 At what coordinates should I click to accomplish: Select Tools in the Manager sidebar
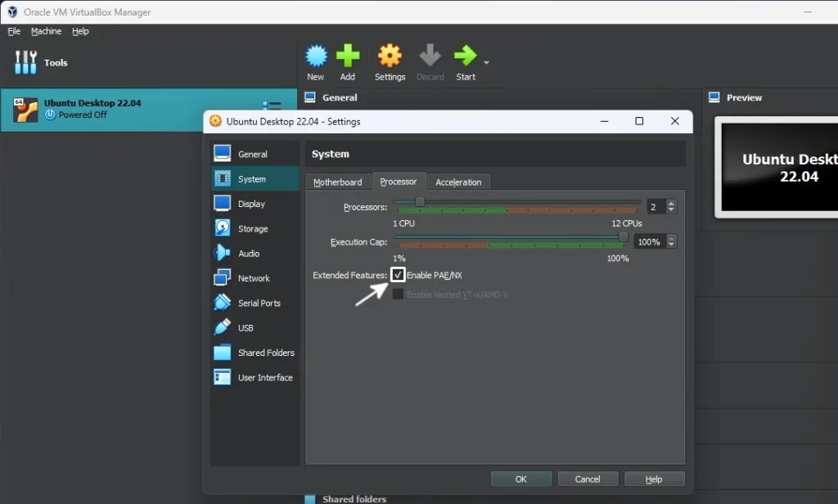(148, 62)
